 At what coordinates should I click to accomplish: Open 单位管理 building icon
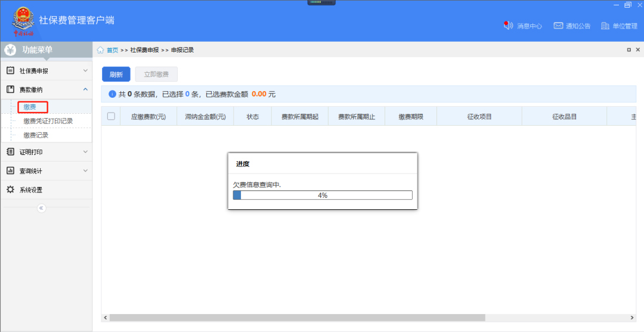tap(605, 26)
